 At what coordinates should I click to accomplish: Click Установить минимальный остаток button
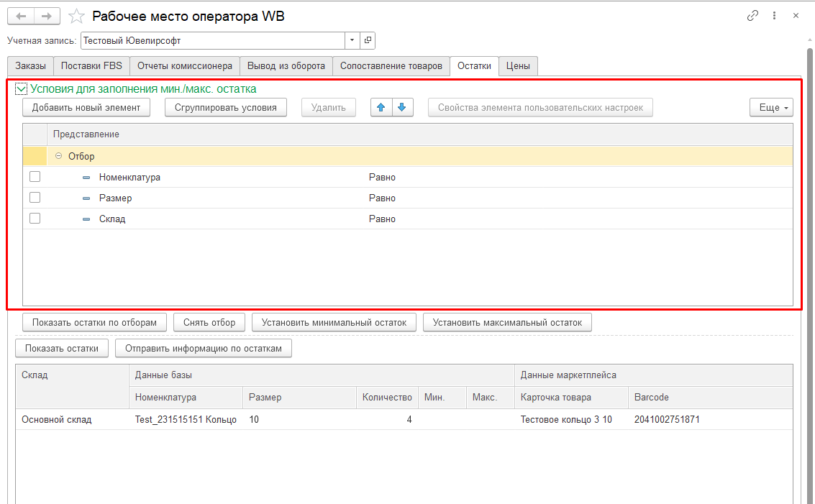[x=334, y=322]
